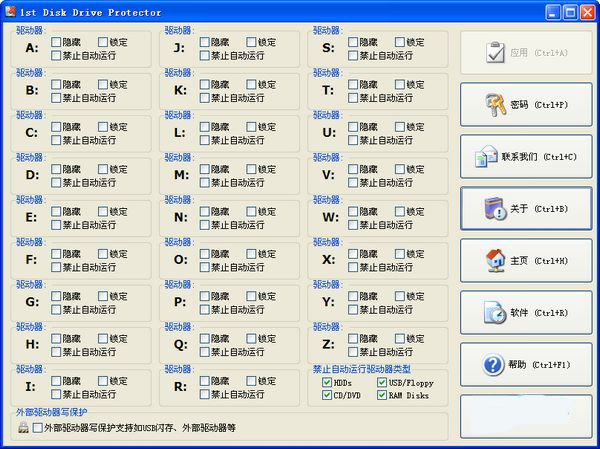Check 隐藏 for drive O:

coord(204,254)
